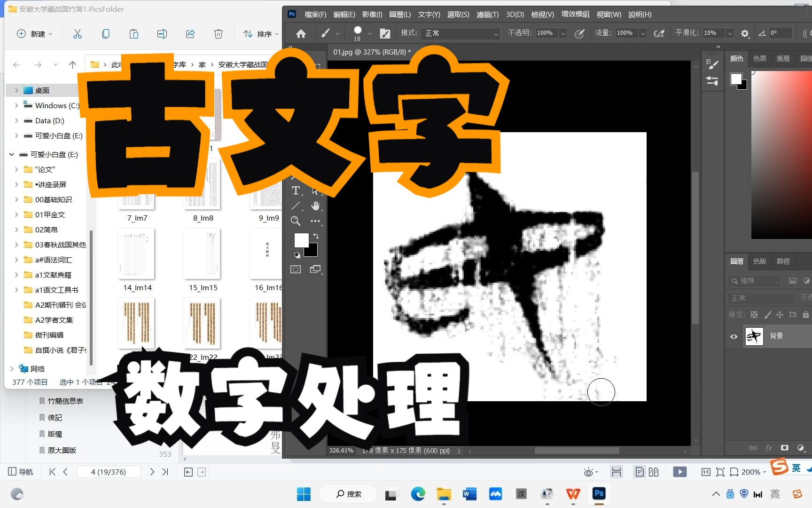Screen dimensions: 812x508
Task: Click the background color swatch in toolbar
Action: (x=312, y=252)
